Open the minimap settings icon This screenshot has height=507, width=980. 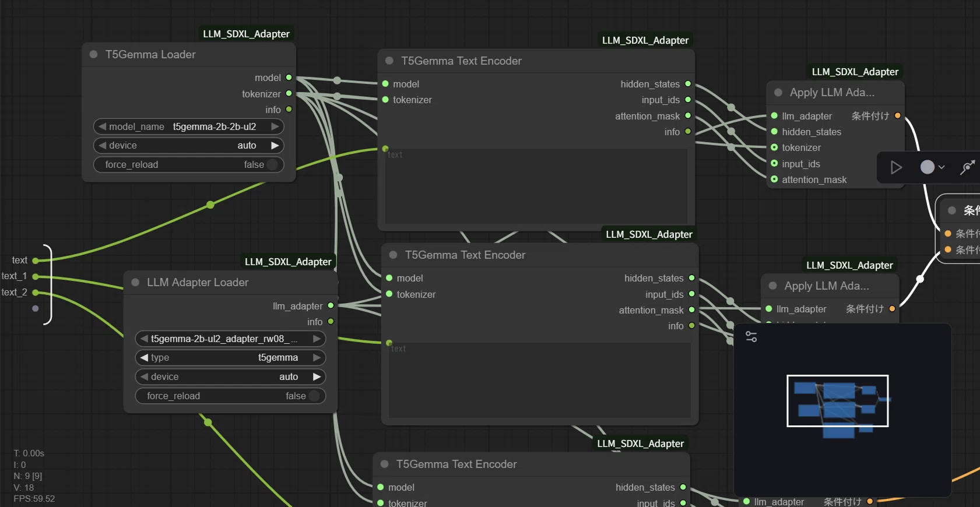pyautogui.click(x=751, y=337)
